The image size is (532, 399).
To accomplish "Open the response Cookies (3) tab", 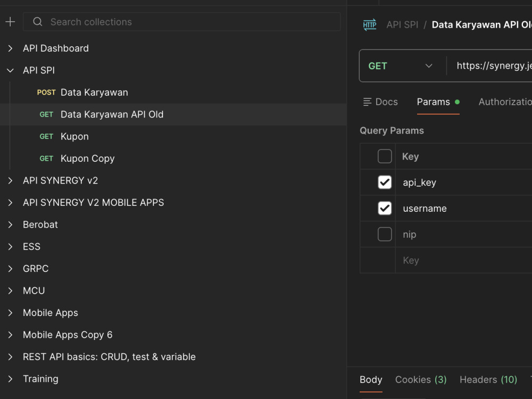I will [421, 379].
